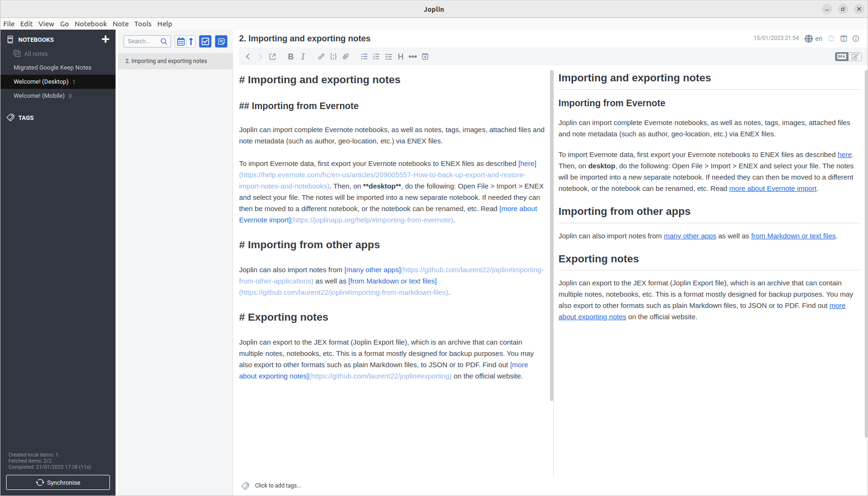Open 'more about Evernote import' preview link

click(773, 189)
